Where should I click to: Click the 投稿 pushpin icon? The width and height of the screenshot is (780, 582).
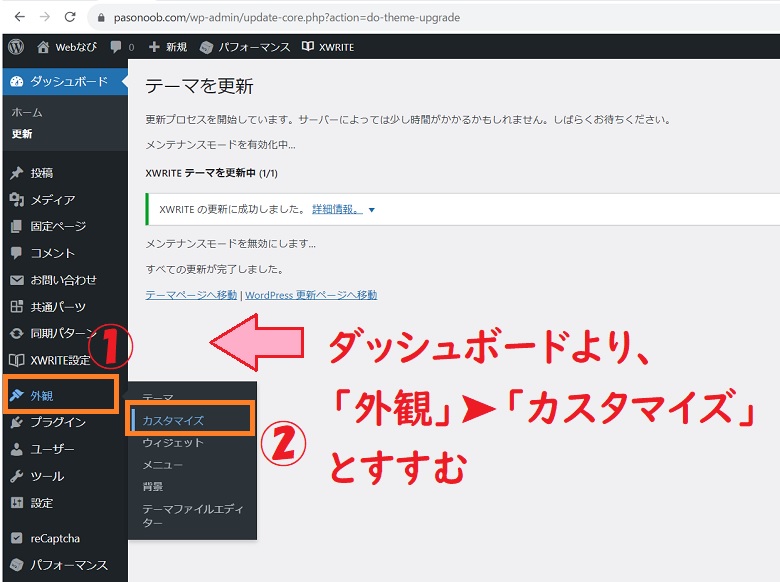pos(16,173)
